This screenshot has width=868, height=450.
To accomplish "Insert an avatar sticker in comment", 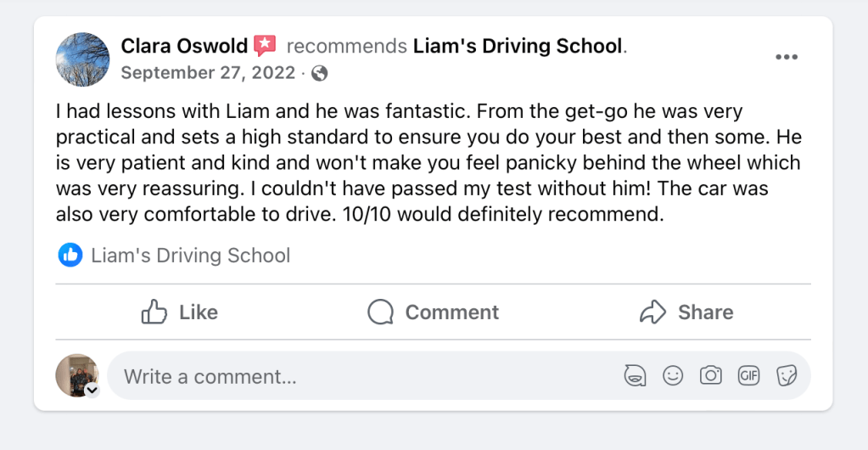I will pos(634,375).
